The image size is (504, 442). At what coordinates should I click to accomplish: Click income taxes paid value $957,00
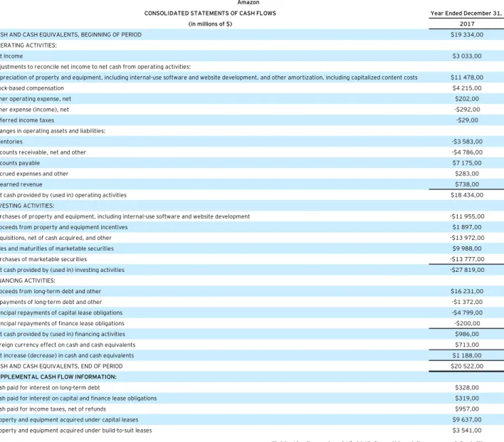467,409
